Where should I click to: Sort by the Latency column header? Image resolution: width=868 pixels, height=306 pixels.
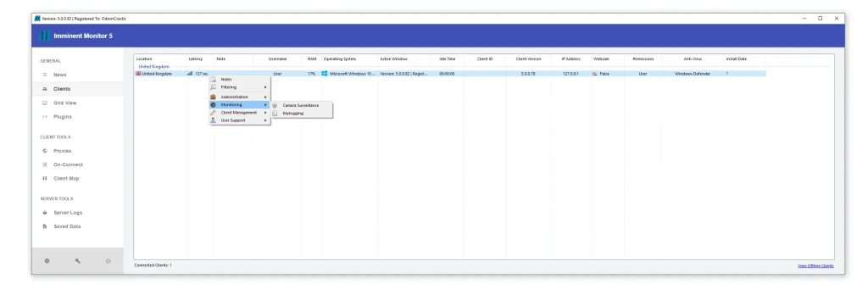[x=196, y=58]
